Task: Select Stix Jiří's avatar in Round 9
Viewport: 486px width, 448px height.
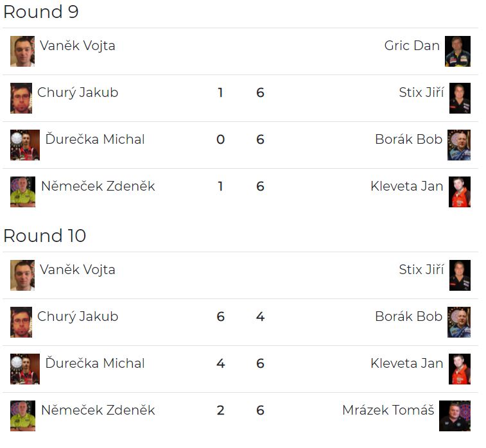Action: [460, 98]
